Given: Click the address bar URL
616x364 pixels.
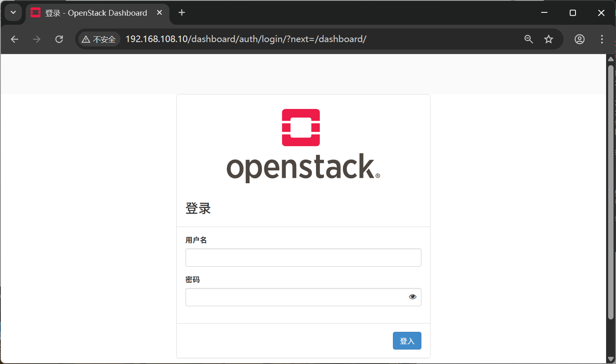Looking at the screenshot, I should pos(246,39).
